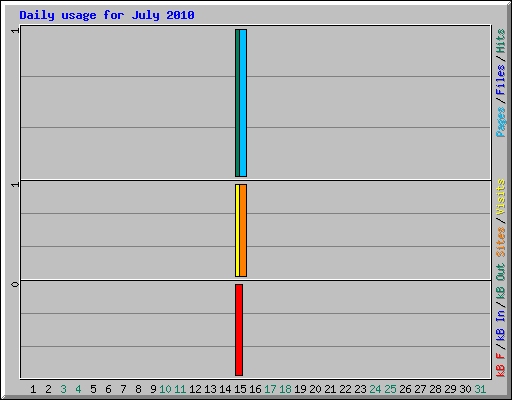Click the 'Hits' legend label
512x400 pixels.
click(500, 41)
